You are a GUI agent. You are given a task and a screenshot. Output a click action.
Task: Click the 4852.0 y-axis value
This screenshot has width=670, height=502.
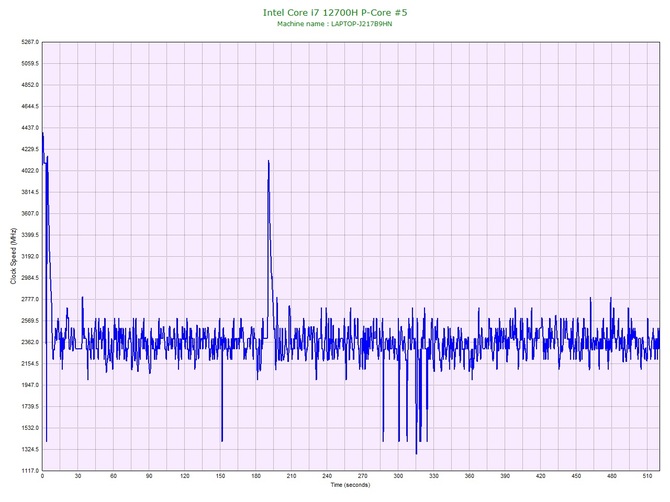point(30,85)
